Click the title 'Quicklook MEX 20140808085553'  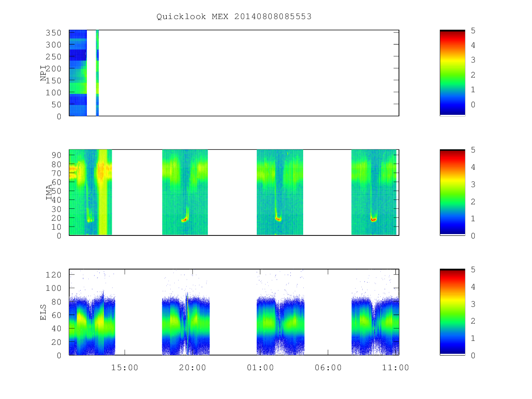[234, 16]
